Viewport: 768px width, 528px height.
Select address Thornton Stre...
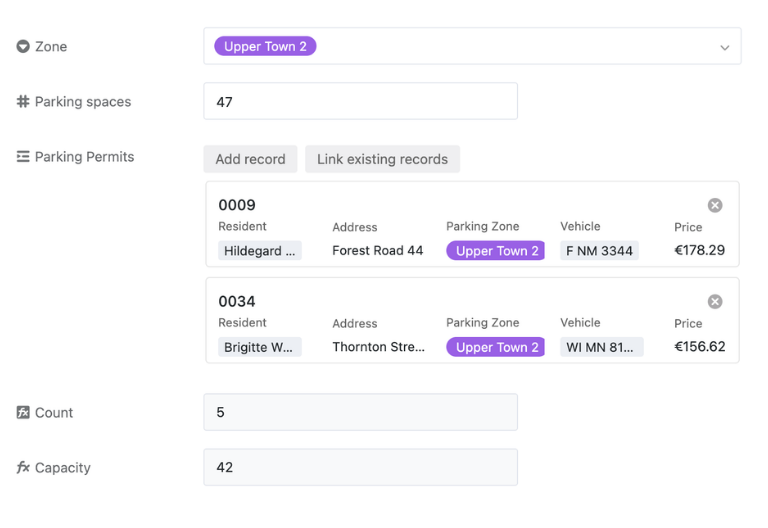[379, 347]
